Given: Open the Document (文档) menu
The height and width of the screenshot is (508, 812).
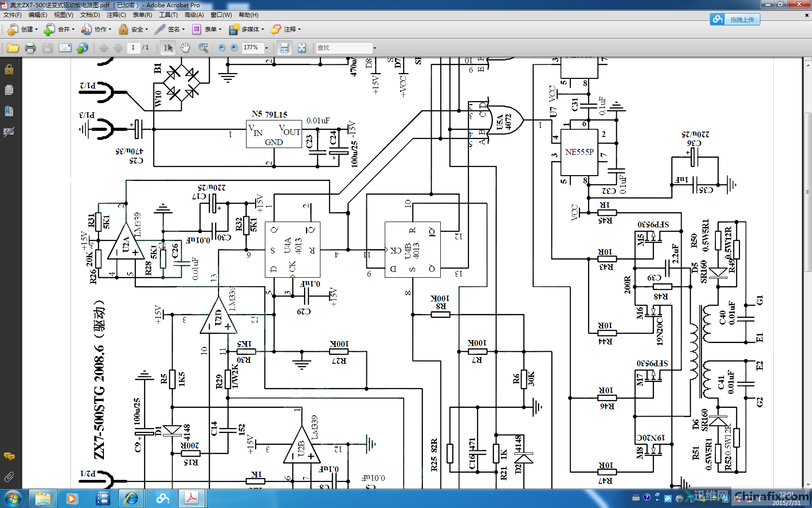Looking at the screenshot, I should (90, 15).
